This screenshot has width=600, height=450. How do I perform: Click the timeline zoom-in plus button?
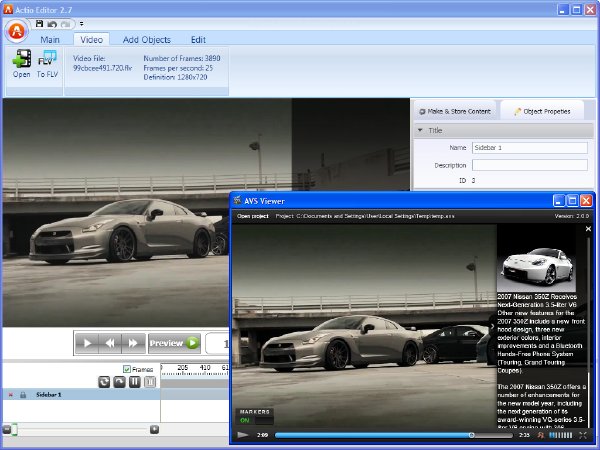point(154,429)
